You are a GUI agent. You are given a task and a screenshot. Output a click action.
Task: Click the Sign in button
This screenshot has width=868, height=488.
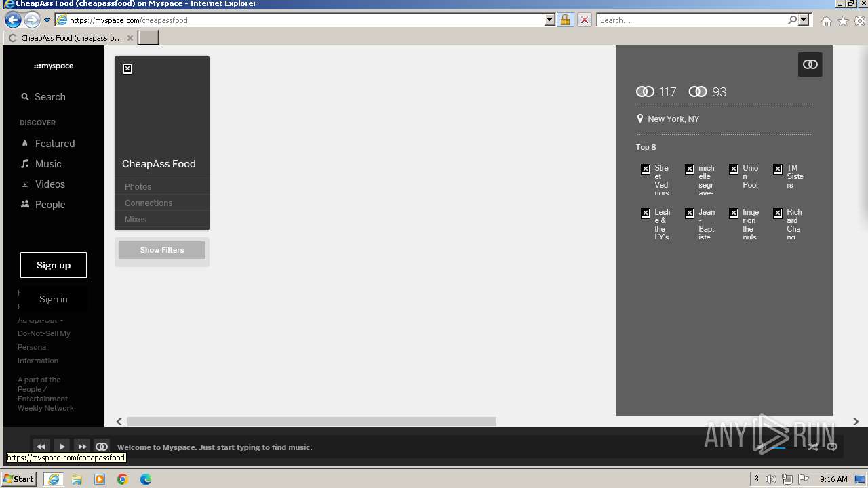(x=54, y=299)
